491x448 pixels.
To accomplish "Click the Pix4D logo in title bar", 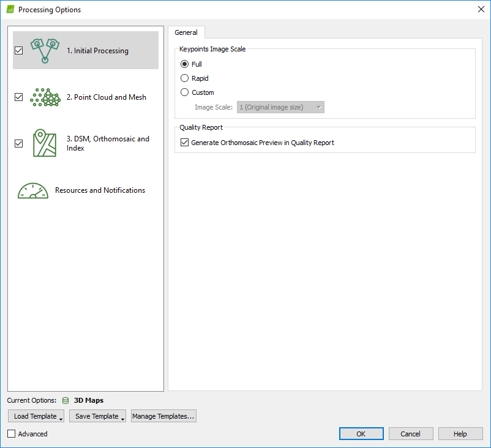I will point(10,10).
